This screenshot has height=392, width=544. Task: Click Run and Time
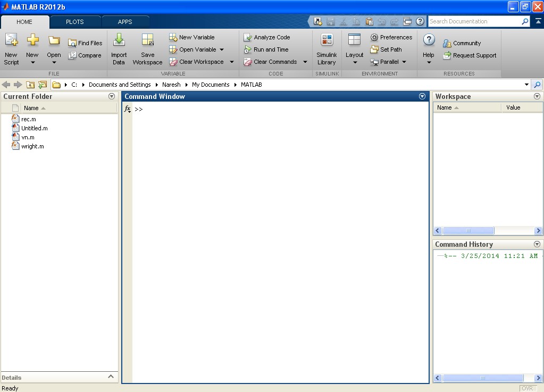[266, 49]
